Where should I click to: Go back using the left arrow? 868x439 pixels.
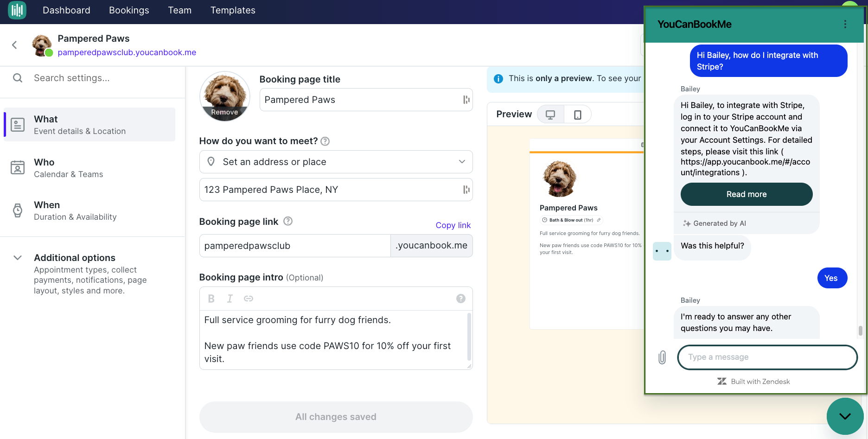point(14,45)
